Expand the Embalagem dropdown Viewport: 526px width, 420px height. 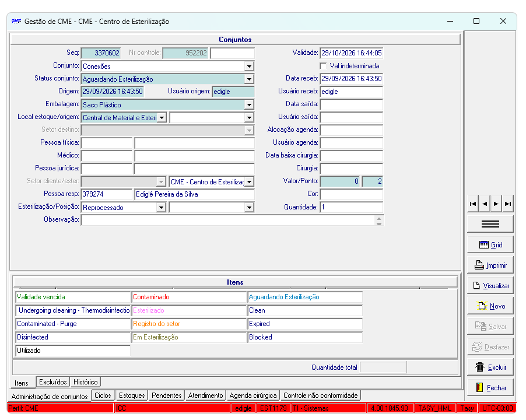click(x=249, y=104)
